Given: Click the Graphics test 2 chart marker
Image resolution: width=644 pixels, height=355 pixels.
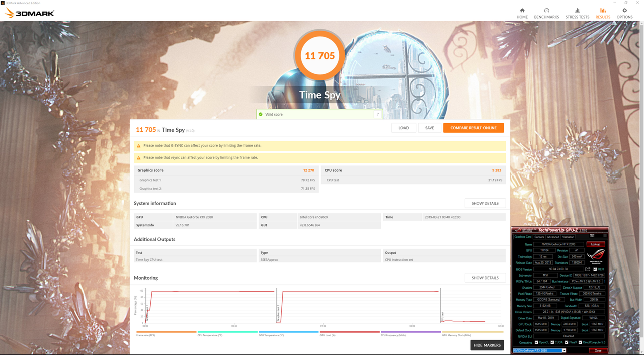Looking at the screenshot, I should point(278,313).
